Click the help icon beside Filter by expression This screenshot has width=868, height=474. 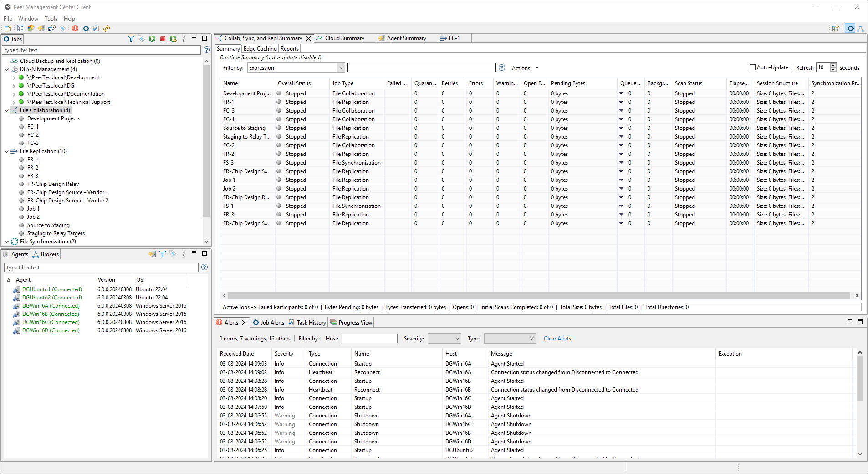[x=502, y=68]
